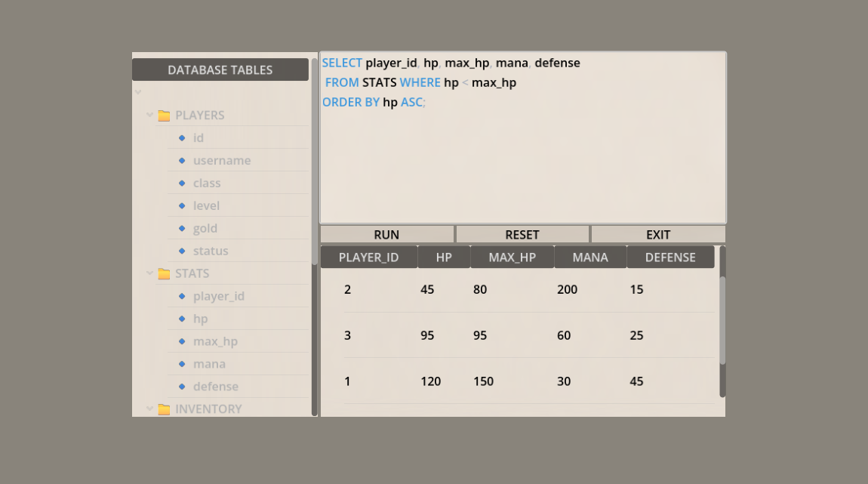Select the id column under PLAYERS
The image size is (868, 484).
pyautogui.click(x=199, y=138)
